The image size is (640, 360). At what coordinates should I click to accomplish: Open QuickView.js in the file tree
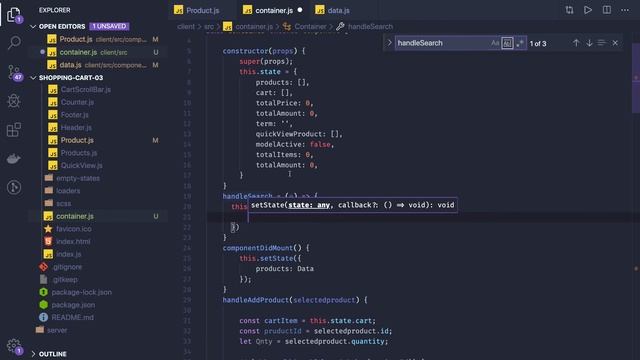point(98,165)
